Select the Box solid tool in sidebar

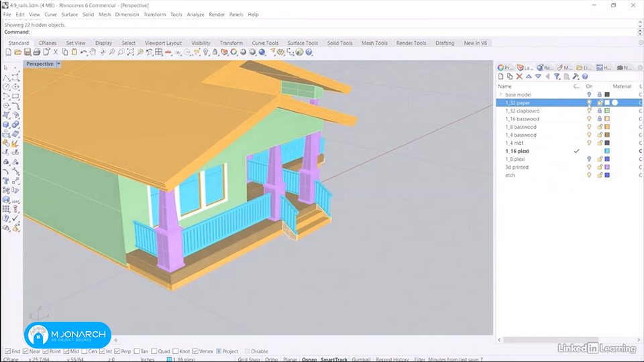(x=6, y=125)
